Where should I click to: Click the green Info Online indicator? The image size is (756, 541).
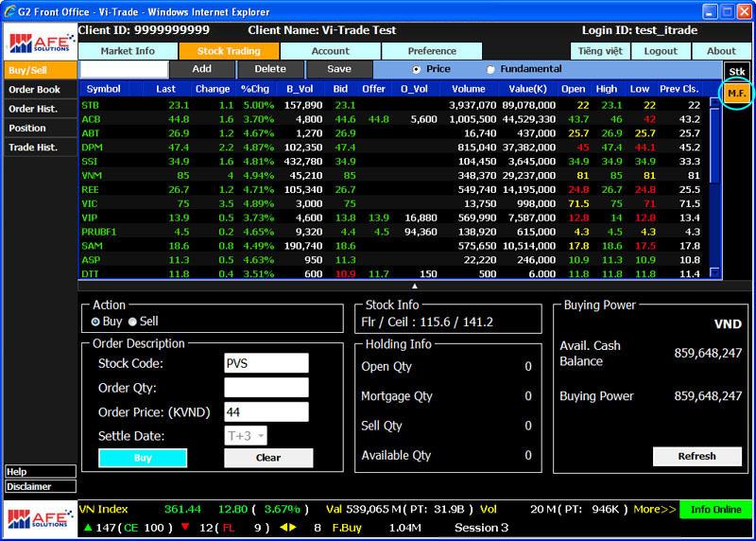click(715, 510)
